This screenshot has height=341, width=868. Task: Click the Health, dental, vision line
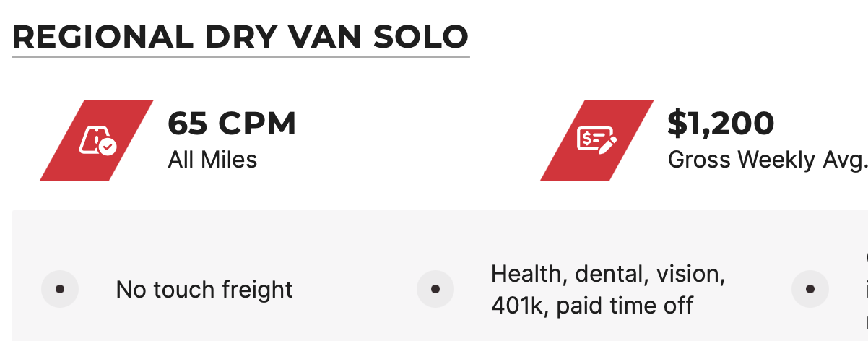coord(608,275)
